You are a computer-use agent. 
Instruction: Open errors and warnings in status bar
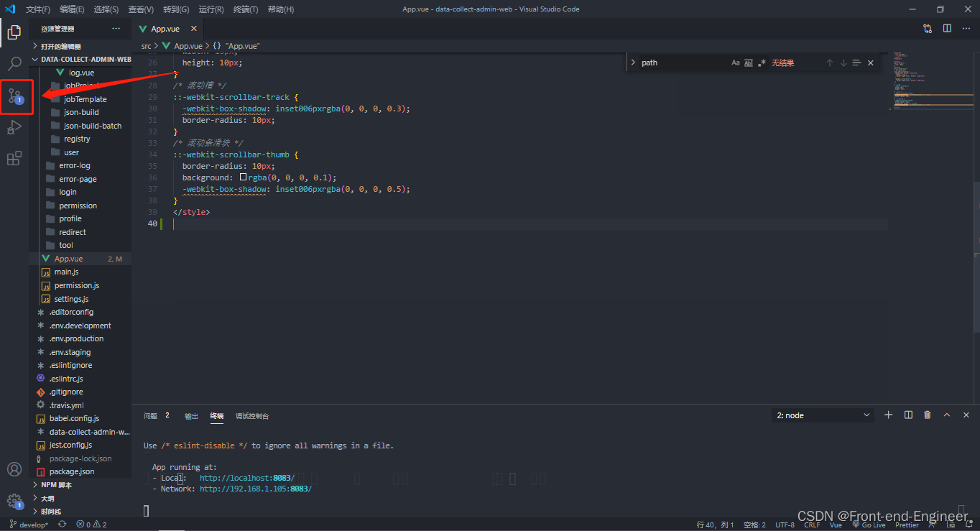(91, 525)
